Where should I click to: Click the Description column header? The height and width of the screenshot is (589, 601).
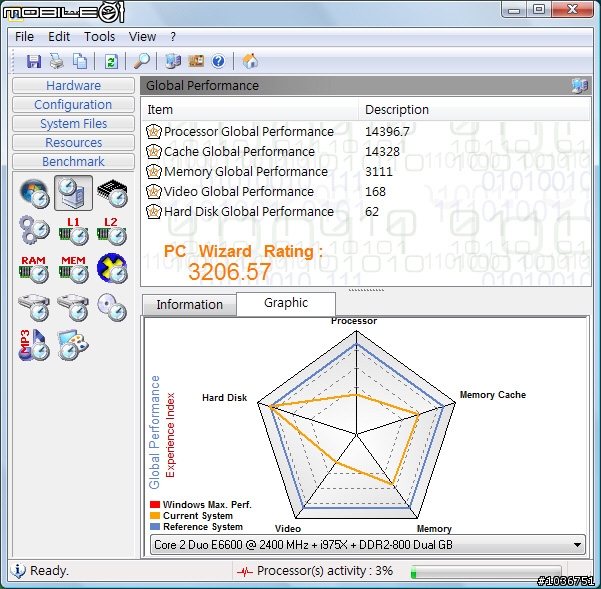point(474,110)
